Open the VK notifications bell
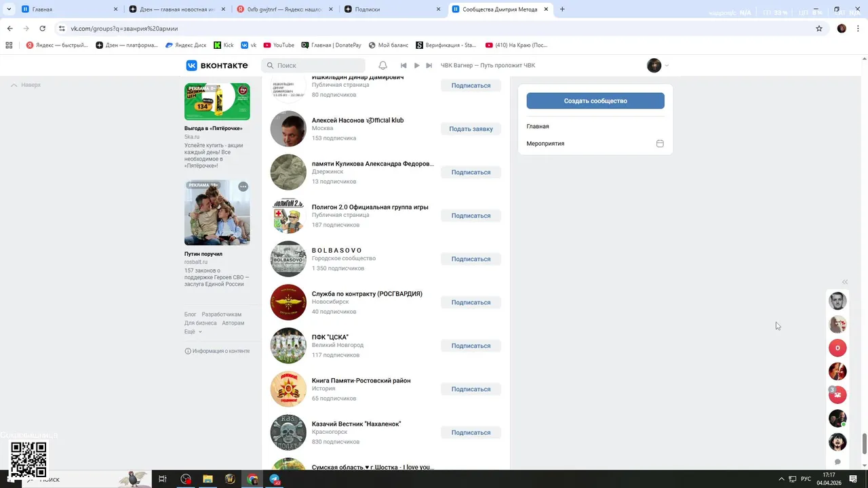The height and width of the screenshot is (488, 868). (x=383, y=66)
